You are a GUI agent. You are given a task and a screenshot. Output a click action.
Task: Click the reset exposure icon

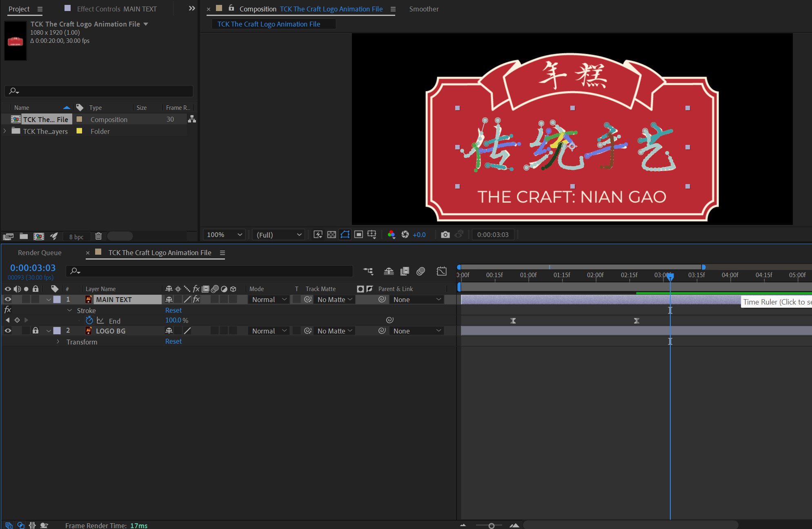pos(405,235)
